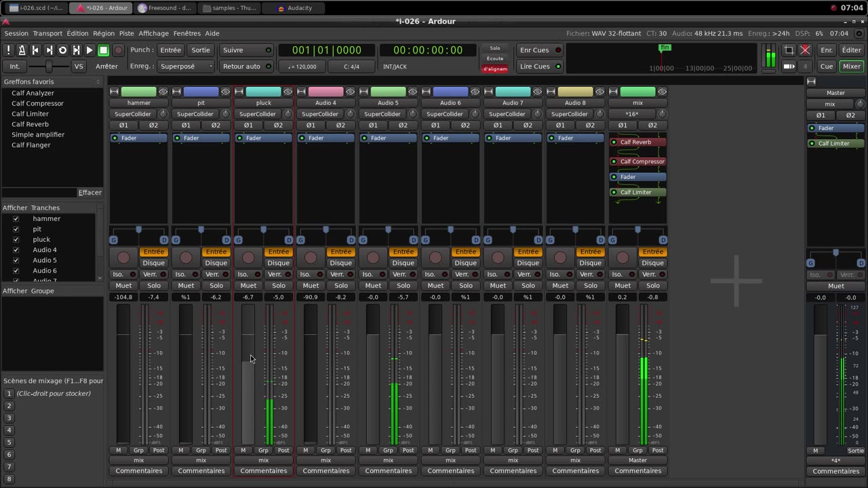The image size is (868, 488).
Task: Open the Master output selector on mix strip
Action: pos(637,460)
